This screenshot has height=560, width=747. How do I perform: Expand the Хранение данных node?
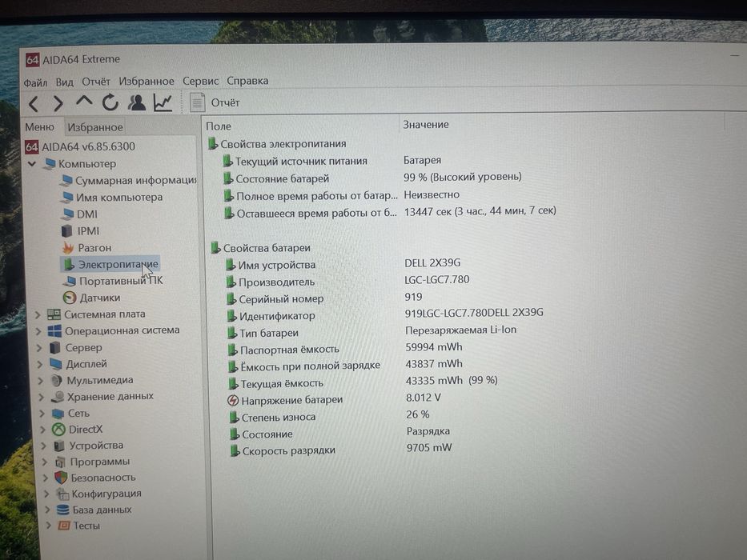point(42,397)
